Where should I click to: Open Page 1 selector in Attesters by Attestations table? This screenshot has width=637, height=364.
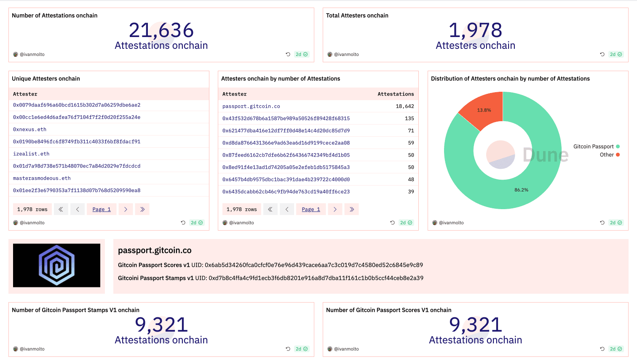311,209
